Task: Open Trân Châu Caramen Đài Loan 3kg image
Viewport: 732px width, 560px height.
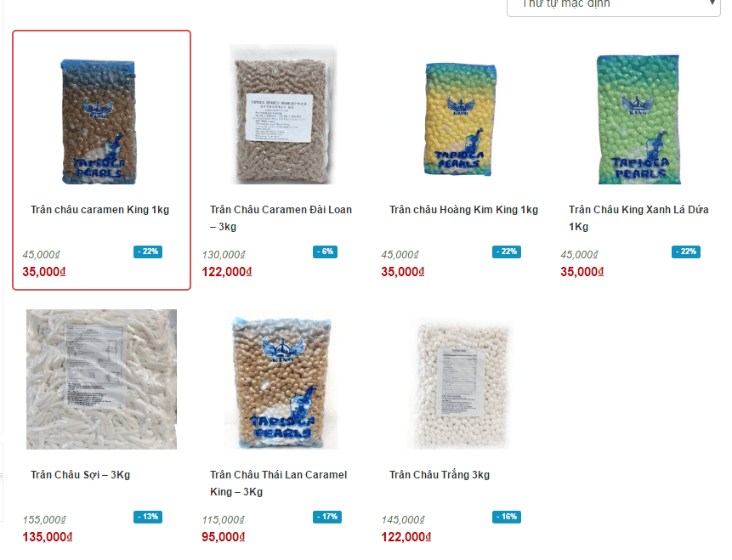Action: tap(281, 115)
